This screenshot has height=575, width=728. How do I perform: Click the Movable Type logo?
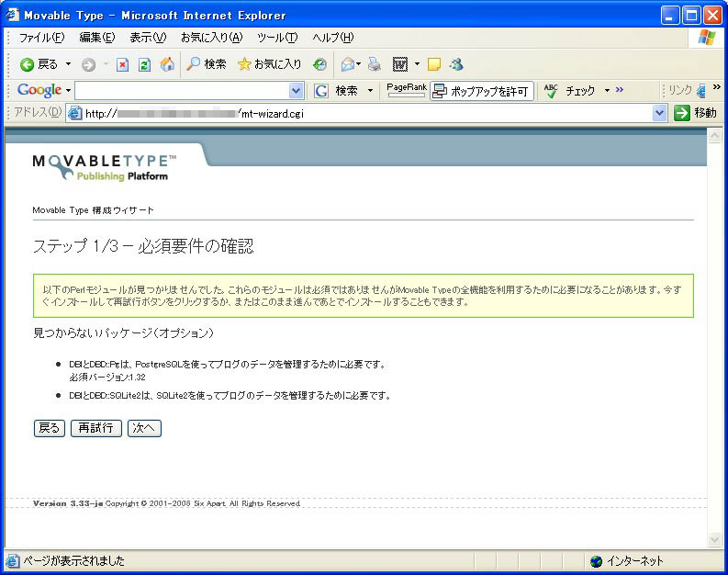pyautogui.click(x=105, y=167)
